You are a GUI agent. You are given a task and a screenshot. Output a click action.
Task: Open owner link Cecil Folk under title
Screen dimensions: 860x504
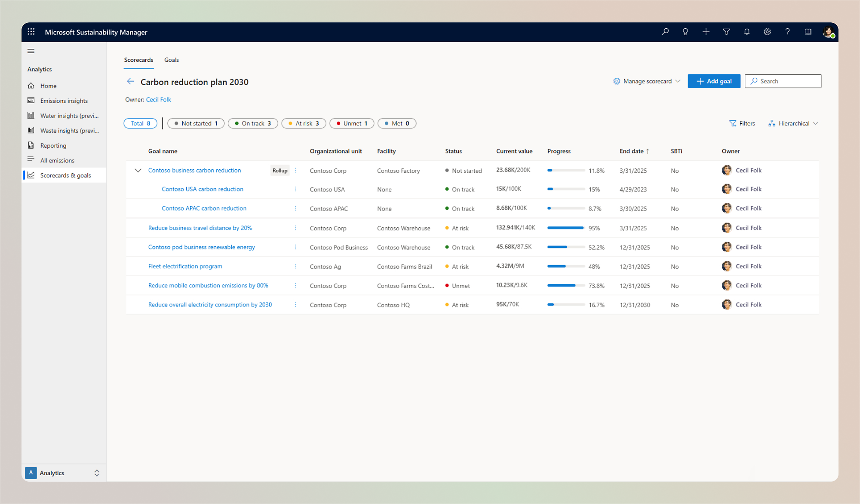(x=158, y=100)
